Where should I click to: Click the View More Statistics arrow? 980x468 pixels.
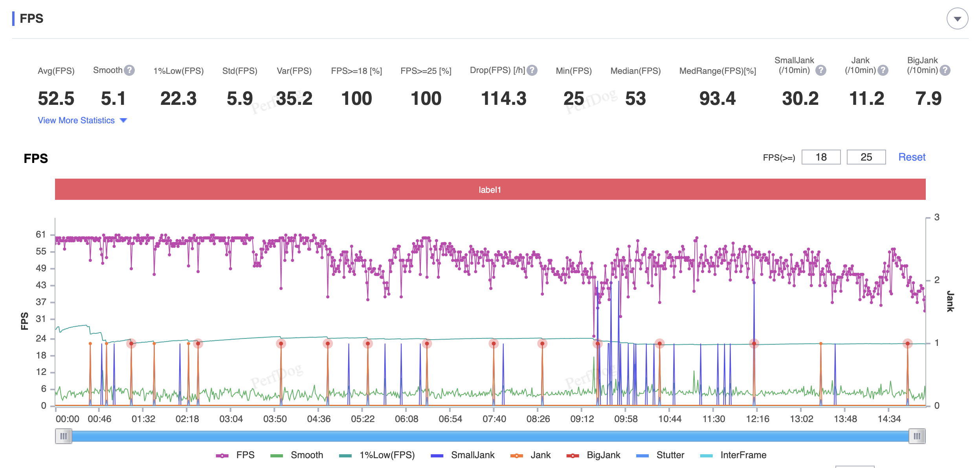coord(123,121)
